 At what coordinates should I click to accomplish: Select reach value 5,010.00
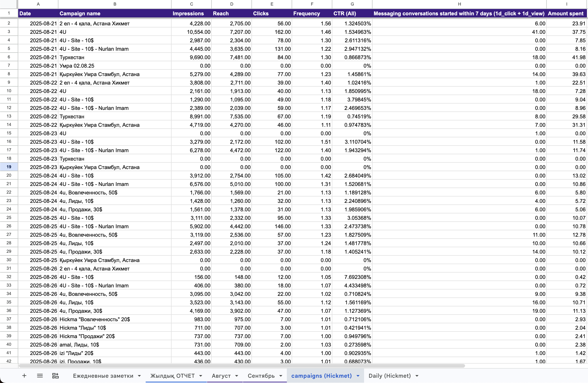point(232,184)
